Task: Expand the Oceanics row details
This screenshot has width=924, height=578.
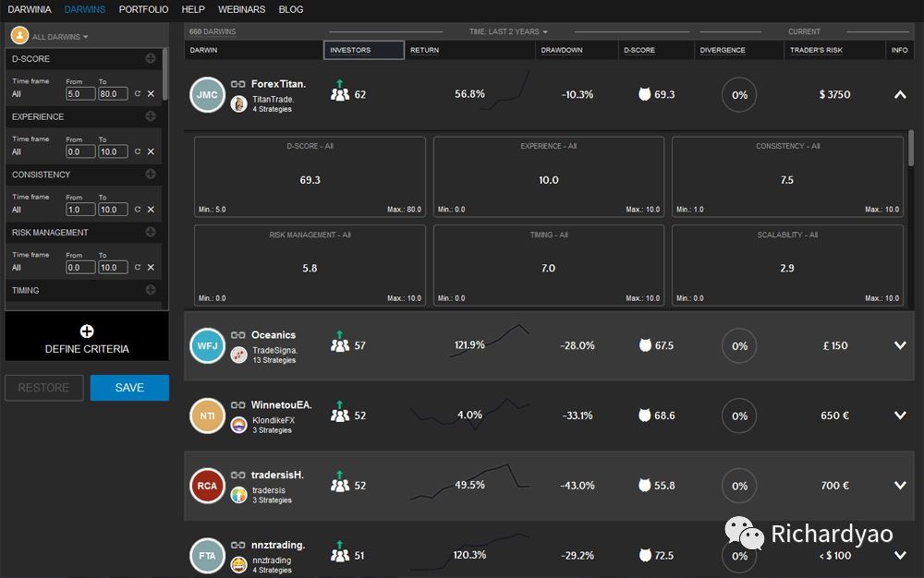Action: tap(900, 346)
